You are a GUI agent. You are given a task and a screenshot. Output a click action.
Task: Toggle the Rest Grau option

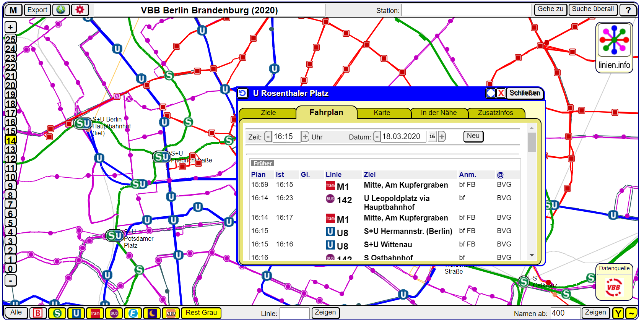pyautogui.click(x=201, y=313)
